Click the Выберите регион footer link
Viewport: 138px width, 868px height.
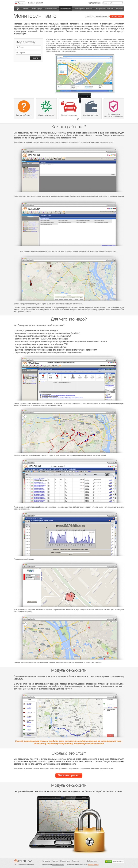click(x=93, y=861)
